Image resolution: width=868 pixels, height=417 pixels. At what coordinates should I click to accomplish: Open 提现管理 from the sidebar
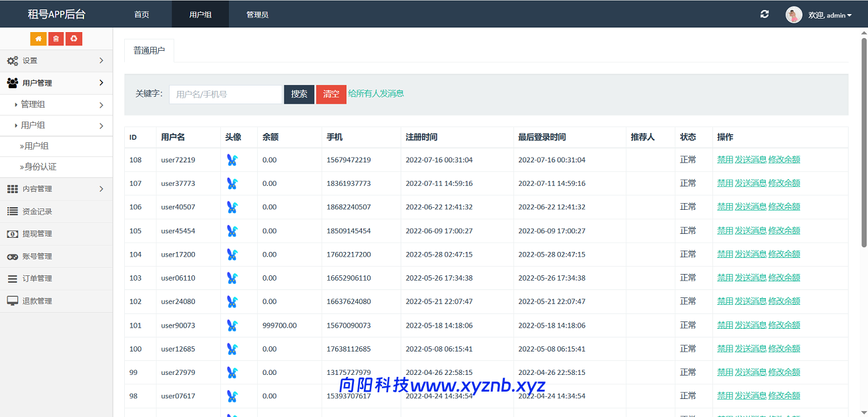pyautogui.click(x=12, y=233)
